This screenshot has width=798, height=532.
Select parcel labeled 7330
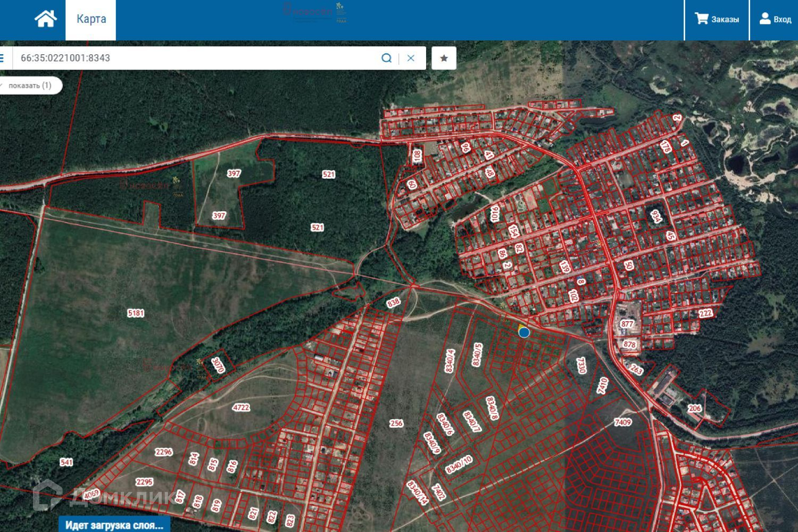(581, 365)
